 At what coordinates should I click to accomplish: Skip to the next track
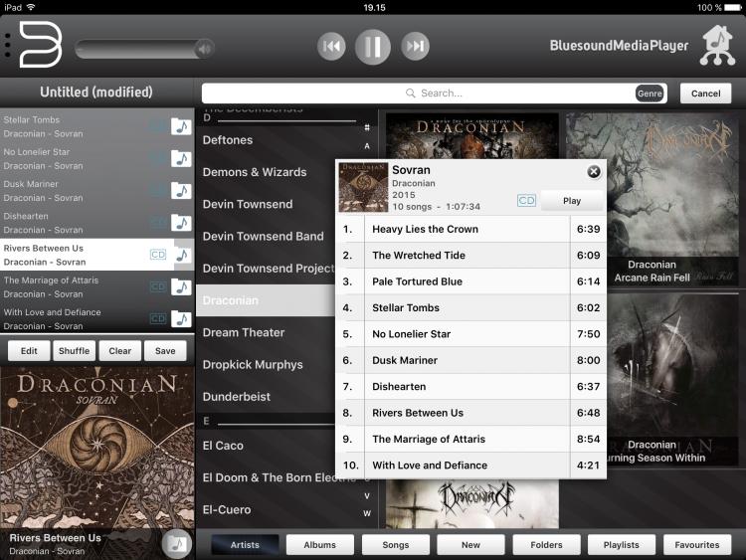(415, 46)
